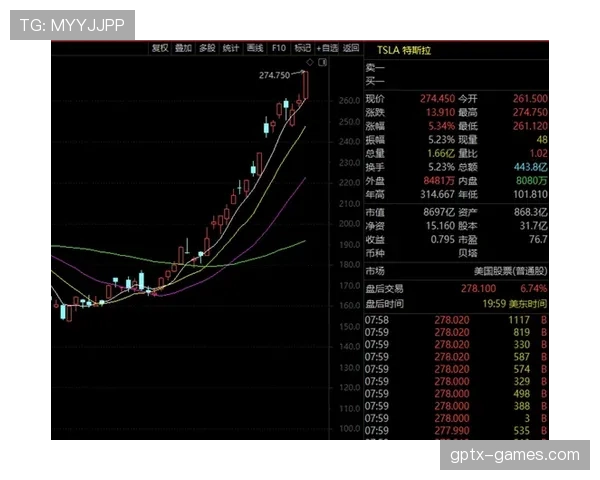This screenshot has height=480, width=600.
Task: Open the 统计 statistics tool
Action: tap(231, 48)
